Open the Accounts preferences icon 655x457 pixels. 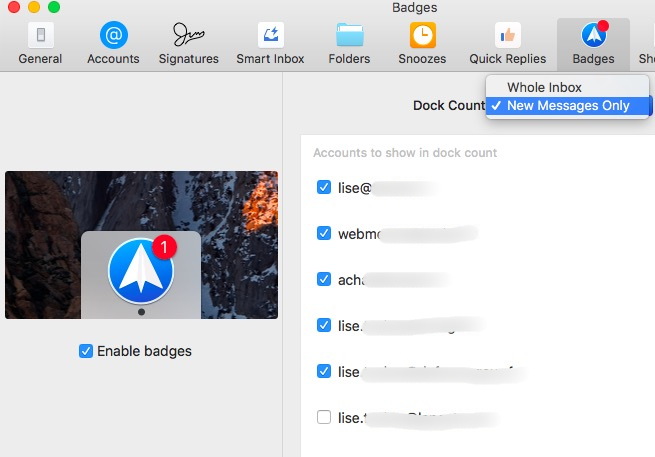tap(114, 35)
